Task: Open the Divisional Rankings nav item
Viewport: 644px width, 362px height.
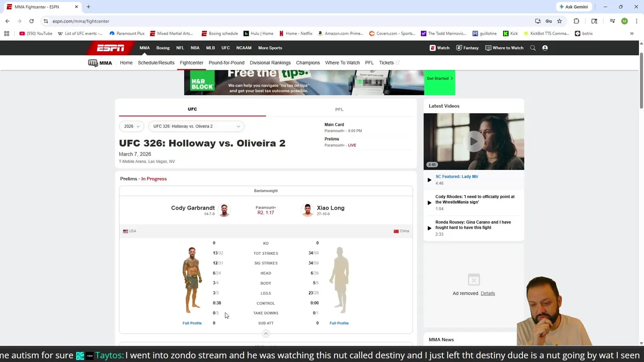Action: (x=270, y=63)
